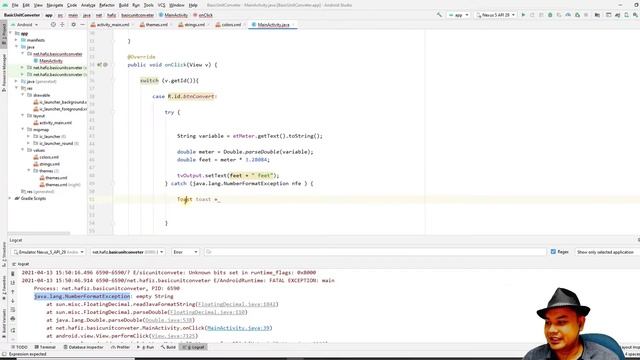Collapse the res folder arrow
The height and width of the screenshot is (360, 640).
point(16,88)
